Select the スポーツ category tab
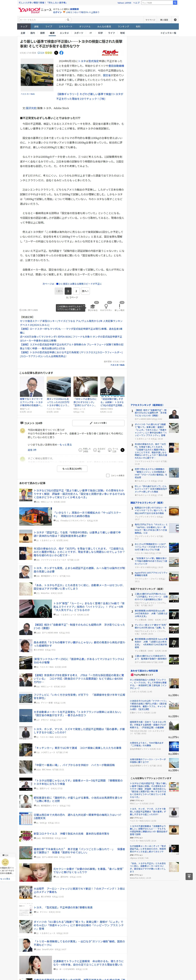Screen dimensions: 196x980 [78, 33]
